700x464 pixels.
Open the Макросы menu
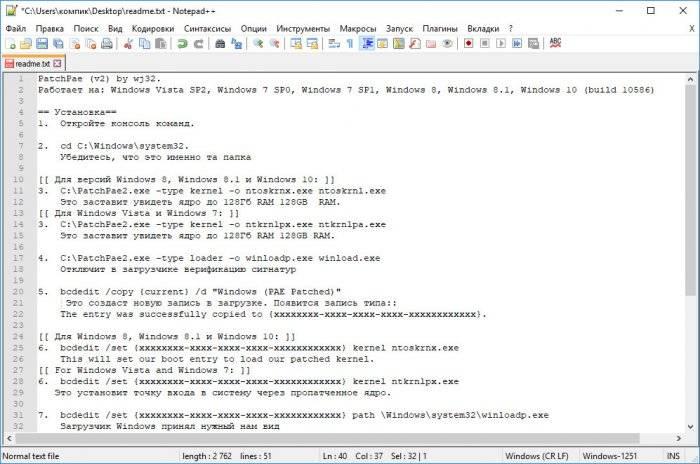pos(358,29)
